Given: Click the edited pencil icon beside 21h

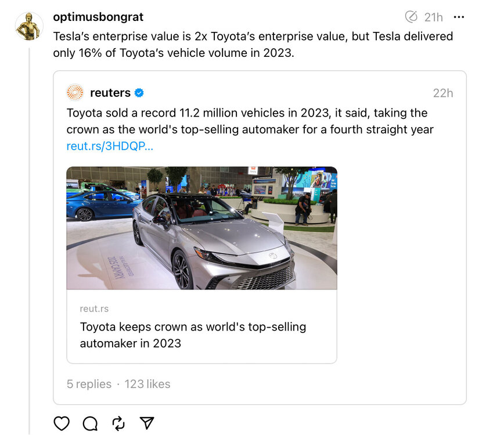Looking at the screenshot, I should (411, 17).
